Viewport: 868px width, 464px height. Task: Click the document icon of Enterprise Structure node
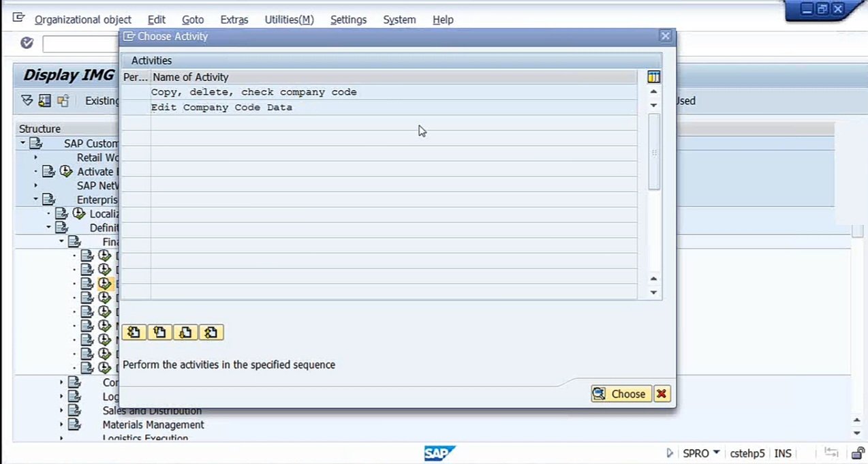click(x=49, y=200)
